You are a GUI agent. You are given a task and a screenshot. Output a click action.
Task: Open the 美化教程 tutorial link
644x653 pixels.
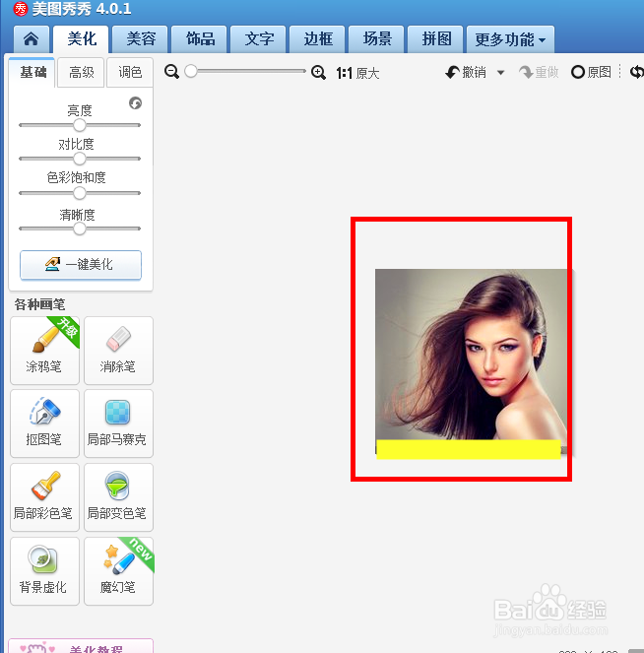(81, 646)
